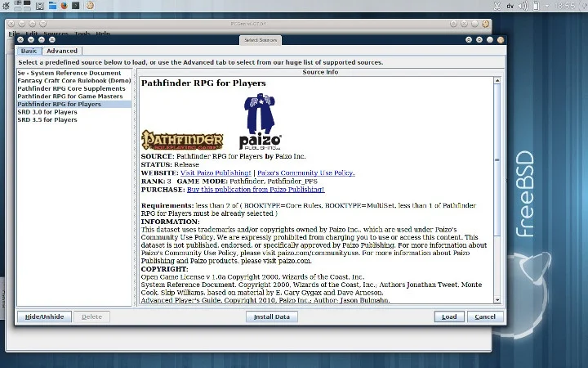This screenshot has width=588, height=368.
Task: Click the dv keyboard layout indicator
Action: [x=510, y=6]
